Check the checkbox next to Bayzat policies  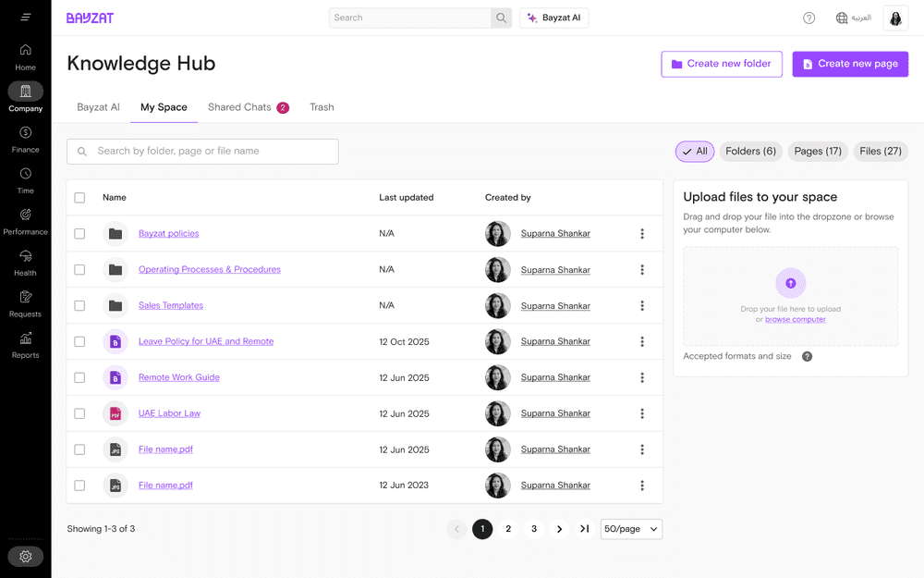click(x=79, y=233)
